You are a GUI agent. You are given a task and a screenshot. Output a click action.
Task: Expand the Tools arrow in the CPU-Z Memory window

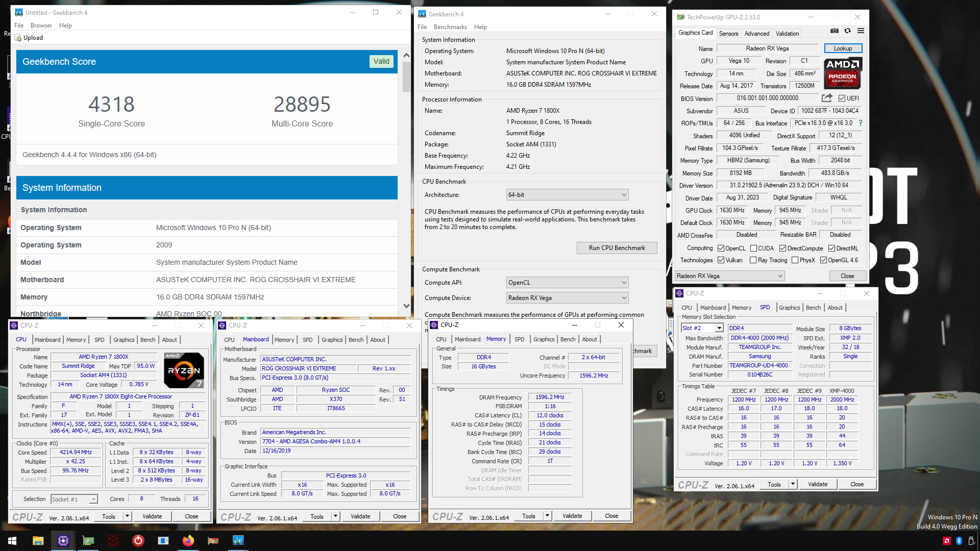pyautogui.click(x=547, y=516)
